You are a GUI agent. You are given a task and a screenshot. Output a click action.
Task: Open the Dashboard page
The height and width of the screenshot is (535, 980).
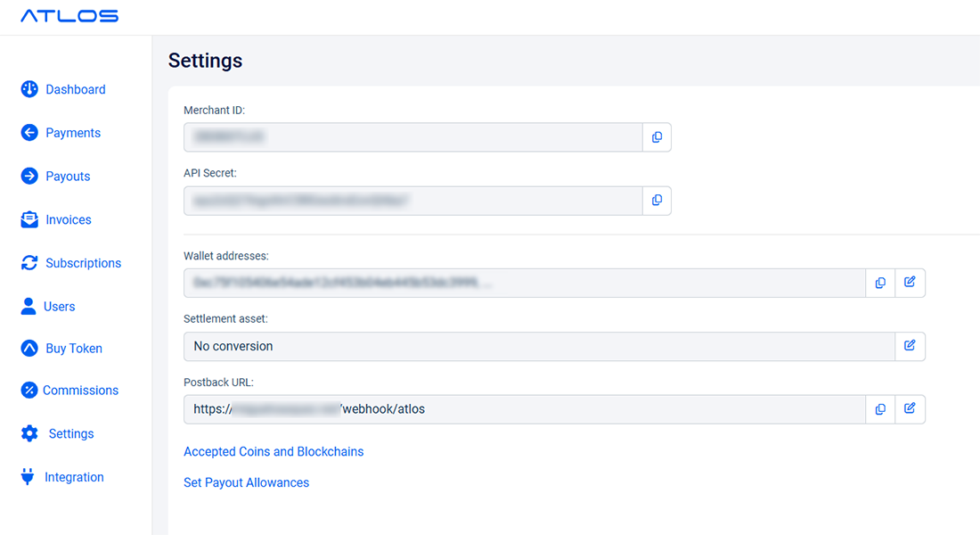(75, 89)
